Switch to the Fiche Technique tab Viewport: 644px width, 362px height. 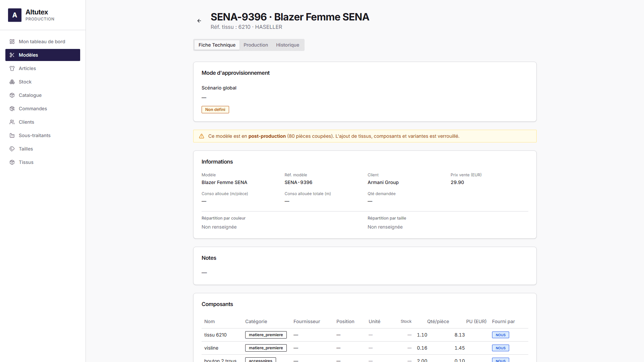217,45
